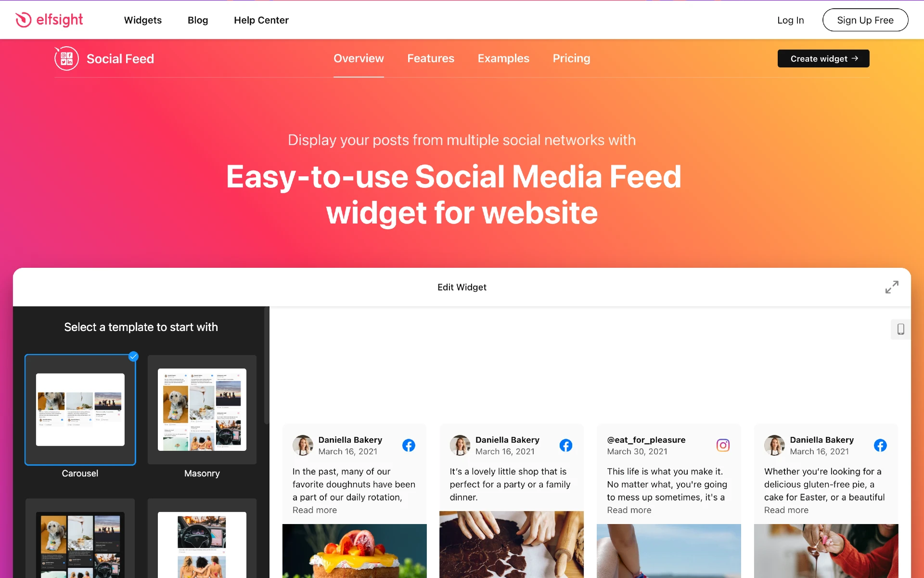Click the Facebook icon on second Daniella Bakery post
924x578 pixels.
coord(566,445)
